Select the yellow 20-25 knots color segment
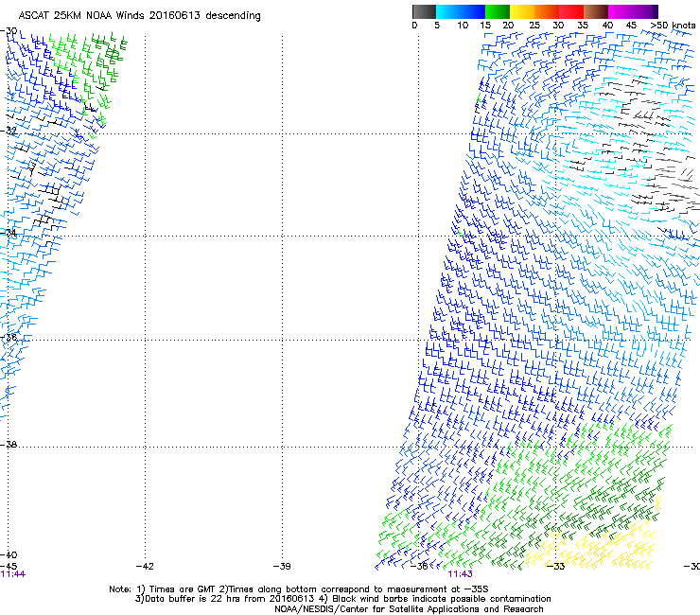The height and width of the screenshot is (615, 700). (x=522, y=11)
